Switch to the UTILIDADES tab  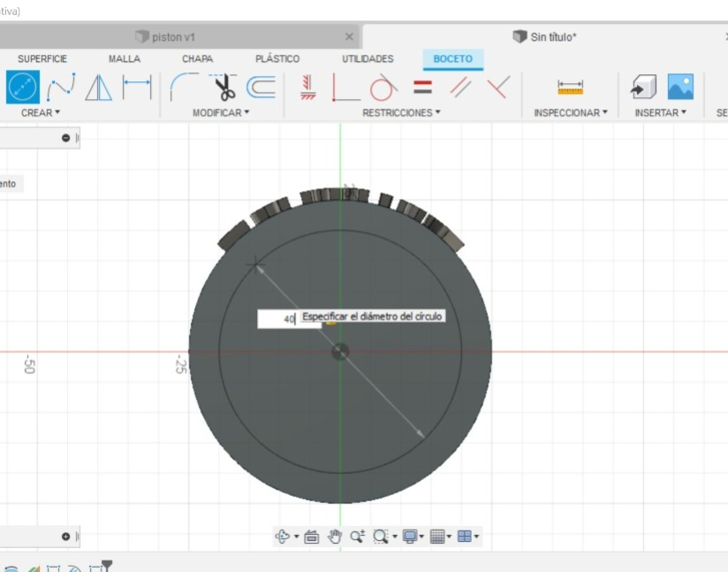(x=368, y=59)
